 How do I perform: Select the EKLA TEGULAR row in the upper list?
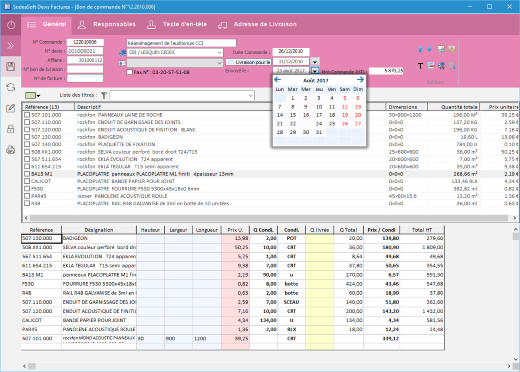(270, 166)
